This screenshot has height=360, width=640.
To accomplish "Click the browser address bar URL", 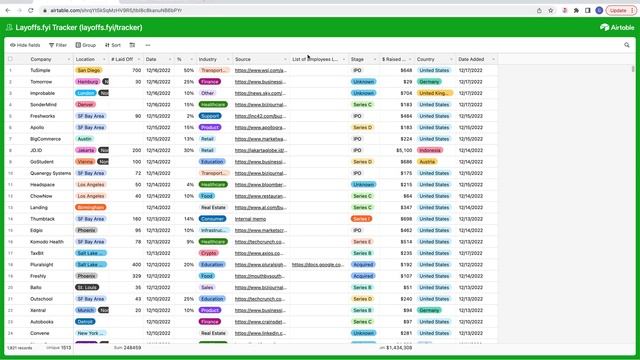I will 116,10.
